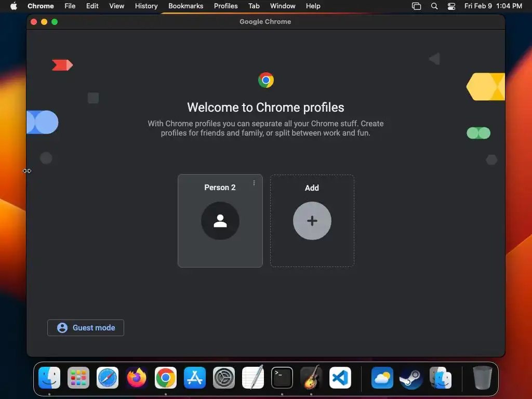The height and width of the screenshot is (399, 532).
Task: Open the Bookmarks menu
Action: pyautogui.click(x=185, y=6)
